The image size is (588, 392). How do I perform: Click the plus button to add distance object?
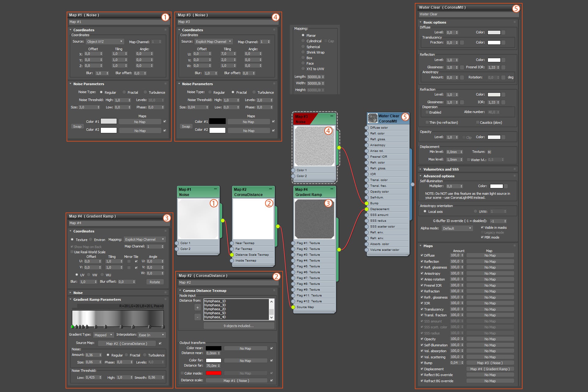[198, 307]
